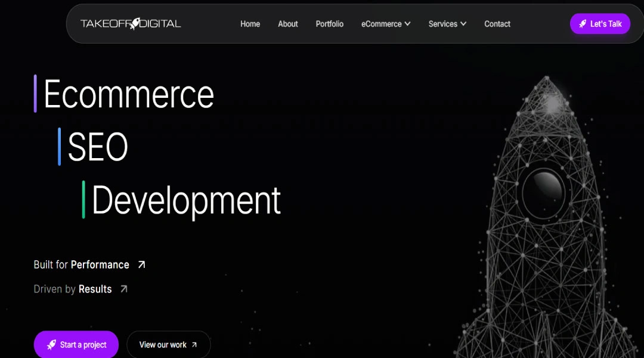Click the View our work button
The image size is (644, 358).
pos(168,344)
